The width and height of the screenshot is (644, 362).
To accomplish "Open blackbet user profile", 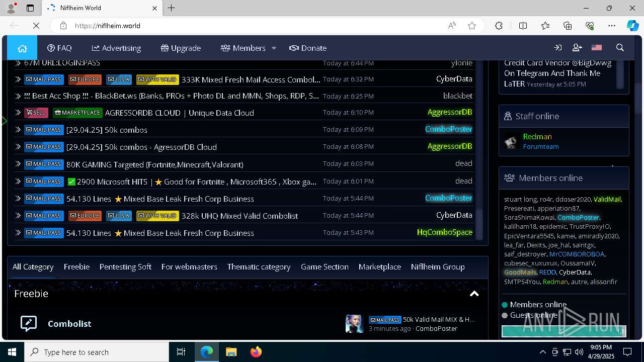I will (x=457, y=96).
